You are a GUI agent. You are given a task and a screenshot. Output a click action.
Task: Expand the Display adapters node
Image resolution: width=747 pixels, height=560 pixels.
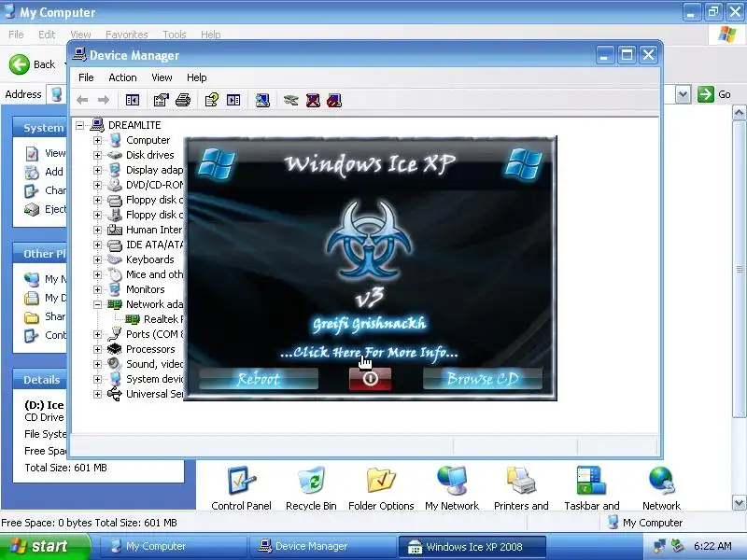tap(97, 170)
